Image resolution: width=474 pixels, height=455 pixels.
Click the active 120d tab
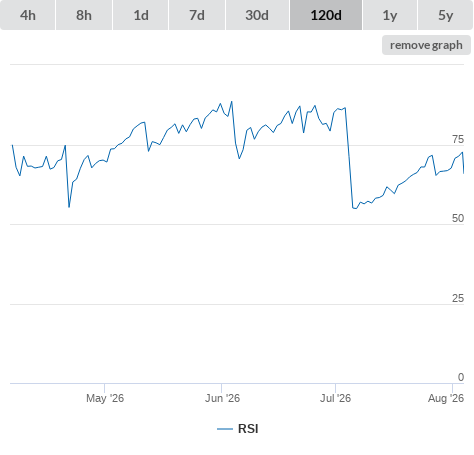pyautogui.click(x=326, y=15)
